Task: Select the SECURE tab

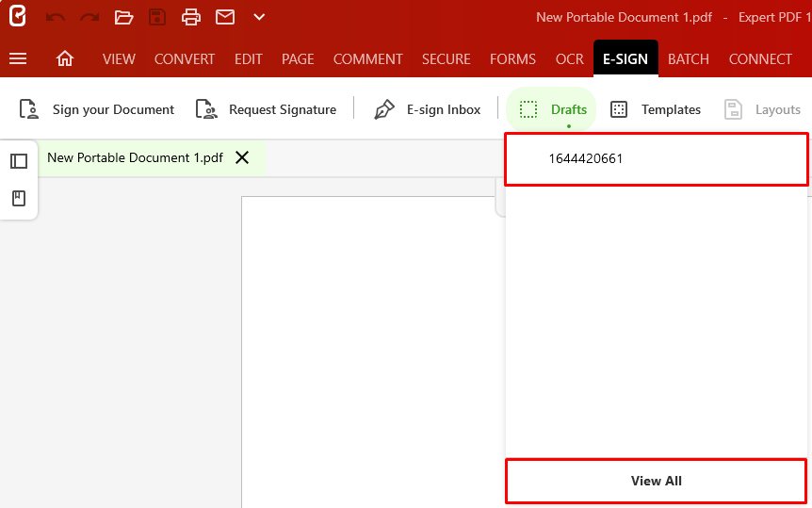Action: point(447,59)
